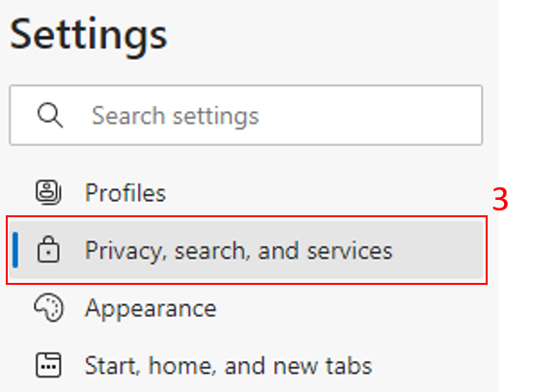Click the word Privacy in selected item
Image resolution: width=533 pixels, height=392 pixels.
point(126,252)
